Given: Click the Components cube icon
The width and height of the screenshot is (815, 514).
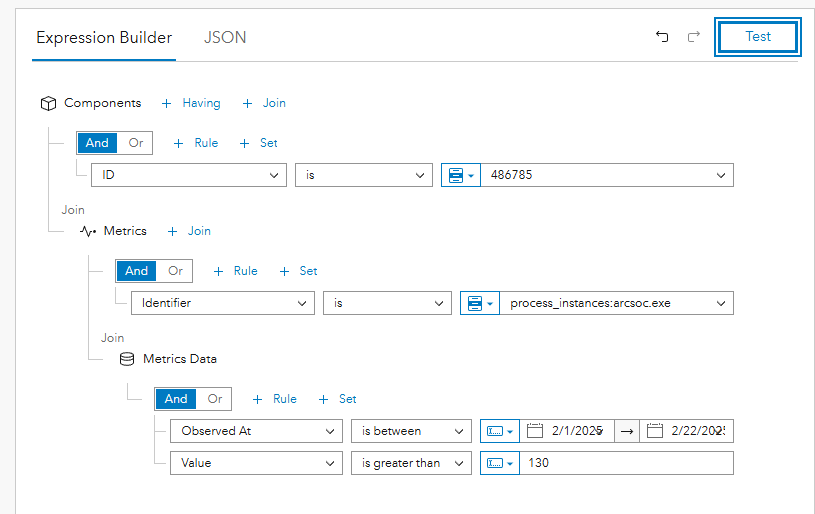Looking at the screenshot, I should [x=48, y=103].
